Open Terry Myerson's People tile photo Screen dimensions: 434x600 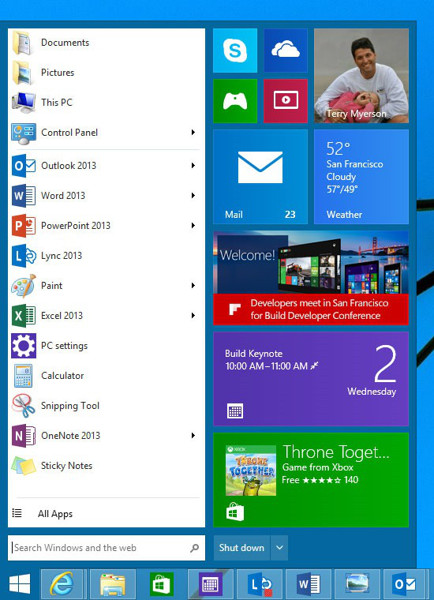pos(361,76)
